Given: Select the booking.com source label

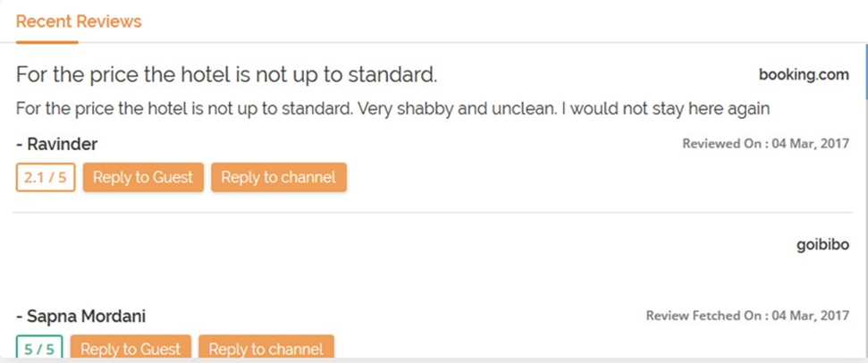Looking at the screenshot, I should (x=804, y=74).
